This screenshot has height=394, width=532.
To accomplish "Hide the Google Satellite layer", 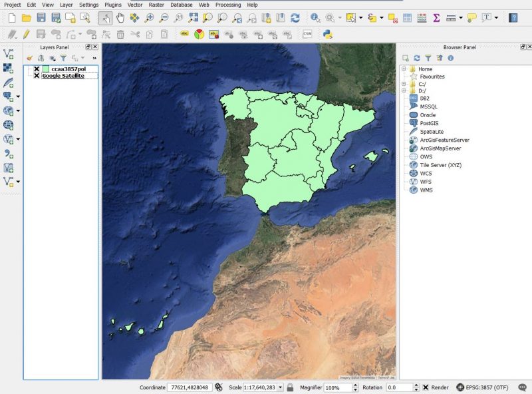I will click(x=37, y=76).
